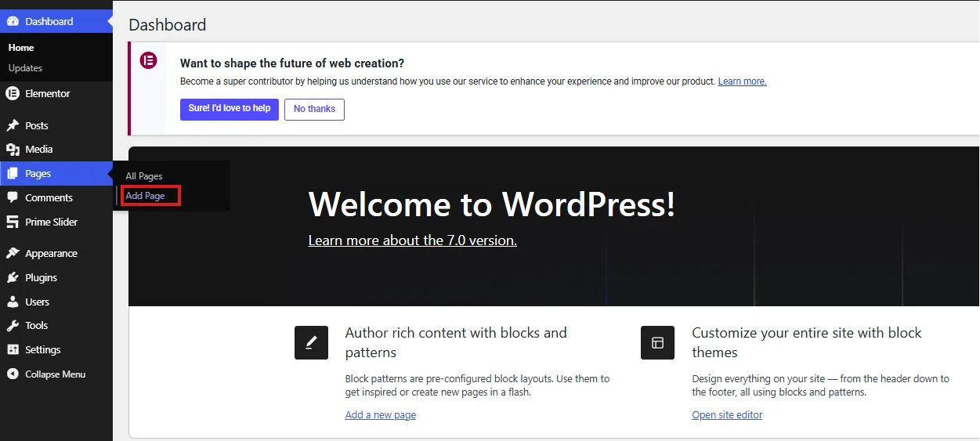The height and width of the screenshot is (441, 980).
Task: Click the Tools wrench icon
Action: coord(13,325)
